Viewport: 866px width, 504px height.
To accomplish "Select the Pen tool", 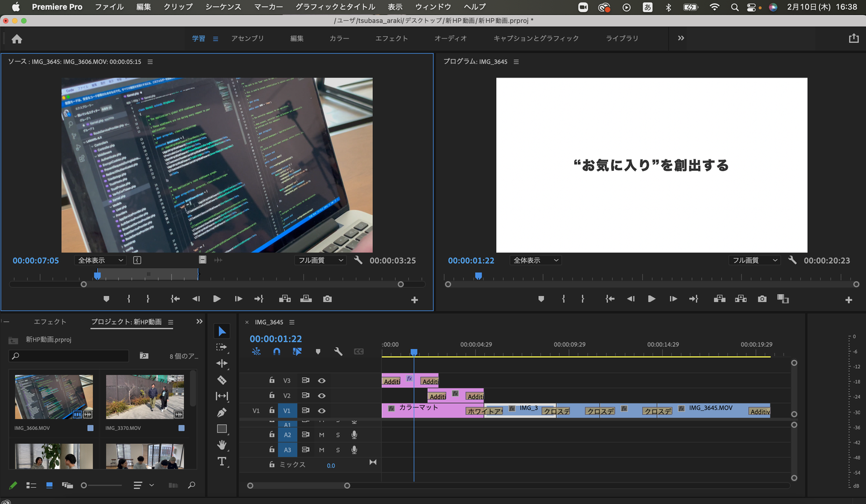I will [x=222, y=413].
